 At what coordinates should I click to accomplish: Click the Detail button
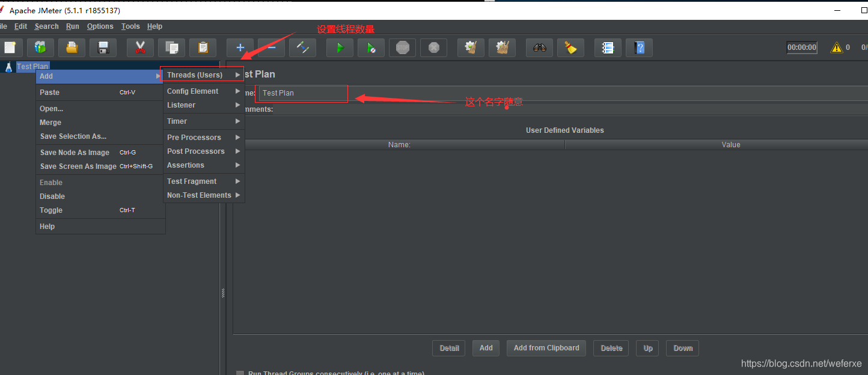pos(449,348)
